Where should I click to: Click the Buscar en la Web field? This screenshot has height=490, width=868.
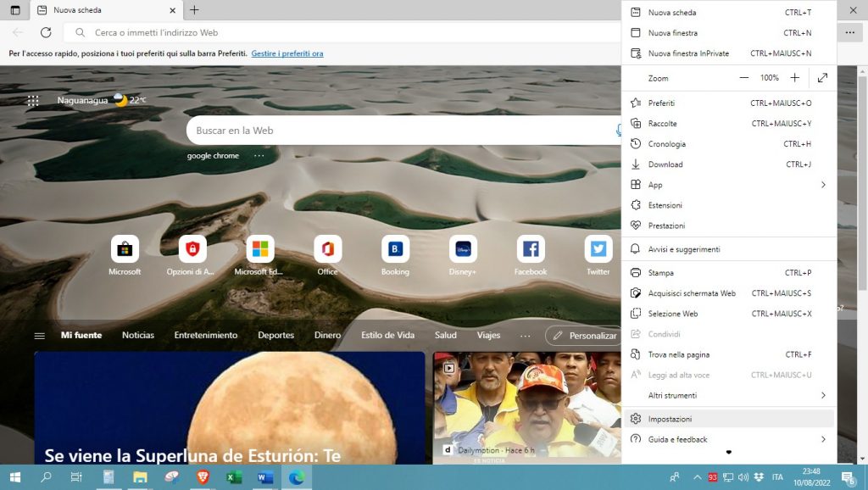pos(398,131)
